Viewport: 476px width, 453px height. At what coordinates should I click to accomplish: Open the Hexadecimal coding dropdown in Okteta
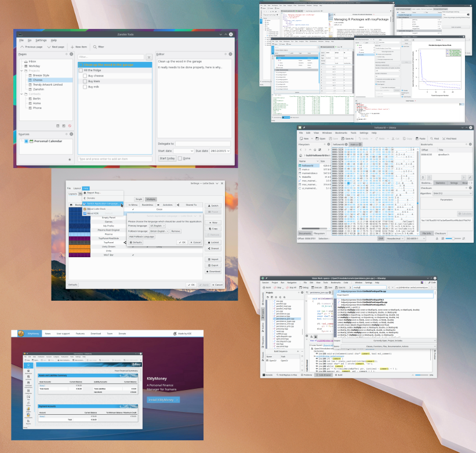point(395,239)
